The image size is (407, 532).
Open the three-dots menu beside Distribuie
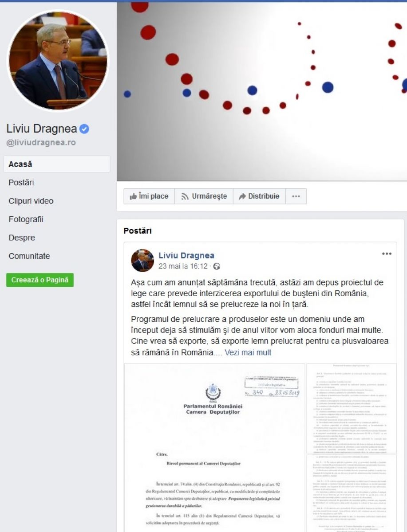(x=296, y=196)
